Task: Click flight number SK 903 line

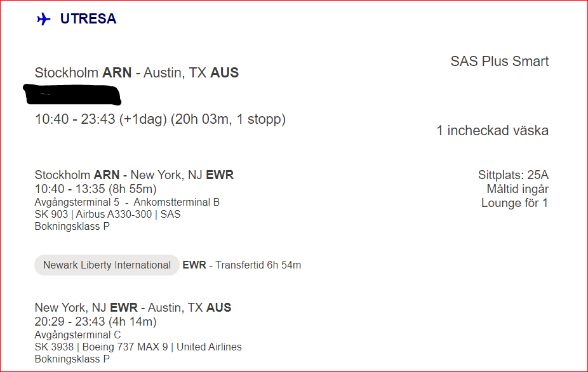Action: coord(107,214)
